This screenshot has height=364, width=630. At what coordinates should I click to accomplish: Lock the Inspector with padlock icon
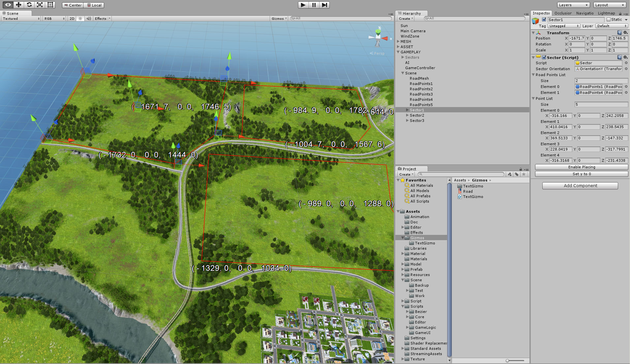620,14
